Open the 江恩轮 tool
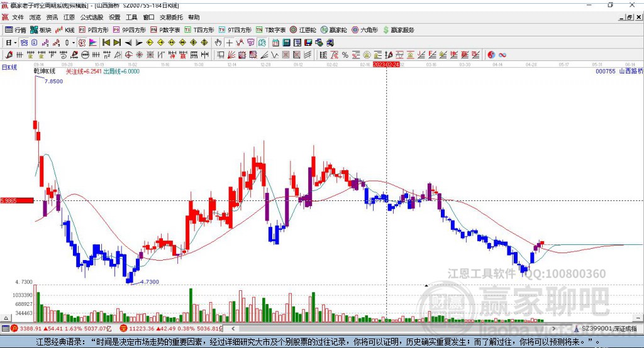644x348 pixels. [x=303, y=30]
